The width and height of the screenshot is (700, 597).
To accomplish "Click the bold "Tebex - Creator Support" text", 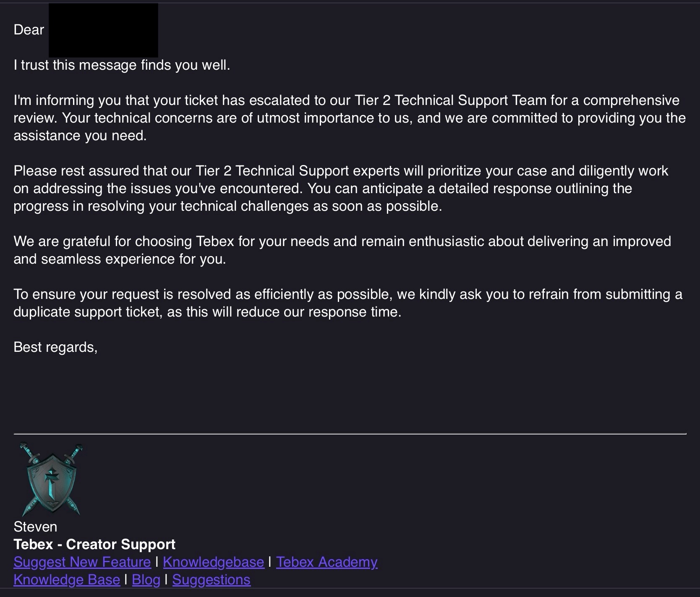I will (94, 544).
